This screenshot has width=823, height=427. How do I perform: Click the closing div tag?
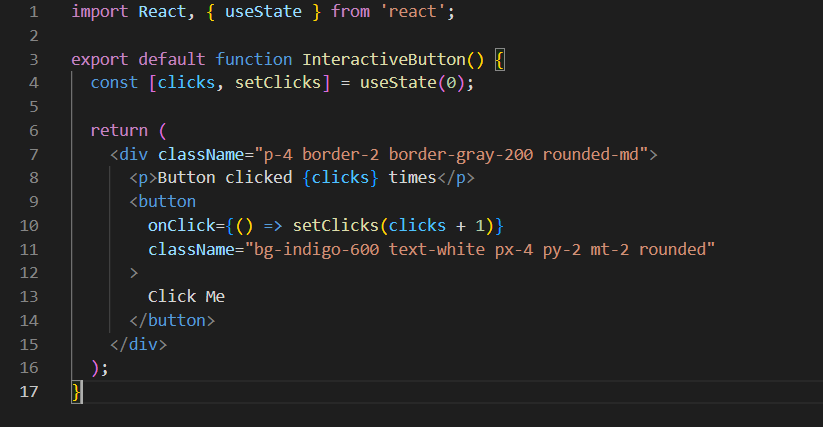[139, 345]
